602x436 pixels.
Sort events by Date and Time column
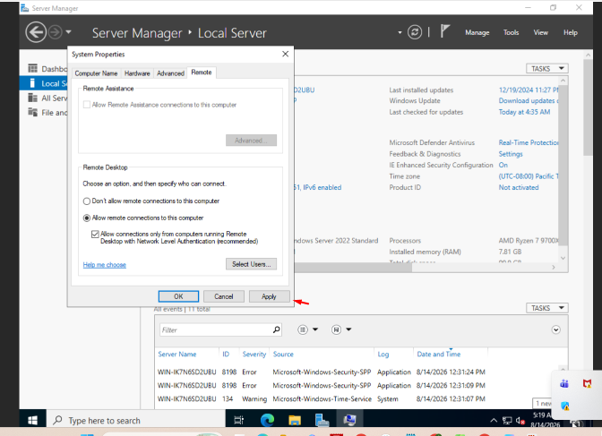pos(438,354)
